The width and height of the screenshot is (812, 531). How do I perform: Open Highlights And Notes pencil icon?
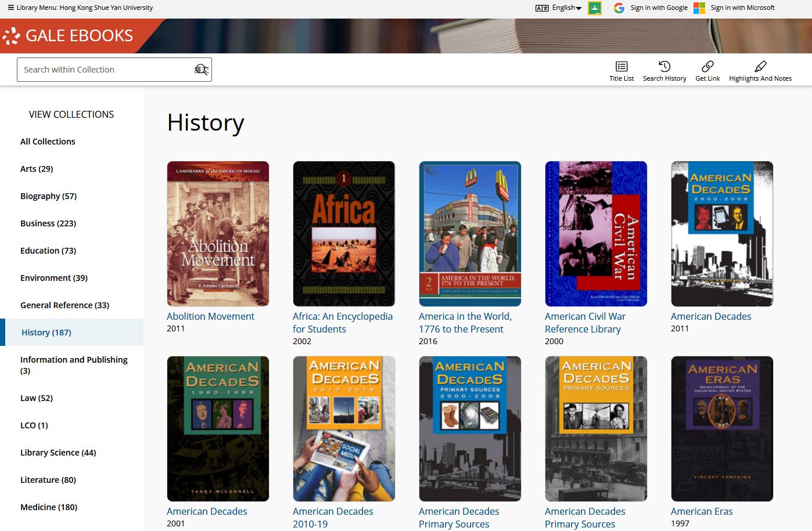(760, 66)
